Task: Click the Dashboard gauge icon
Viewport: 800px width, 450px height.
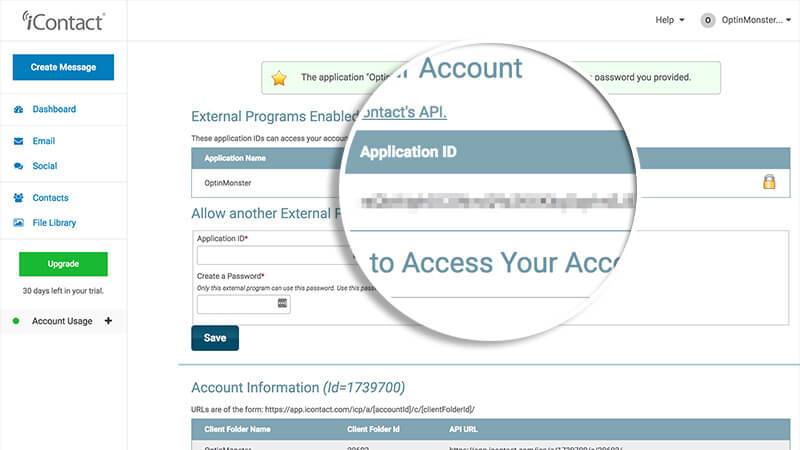Action: [18, 109]
